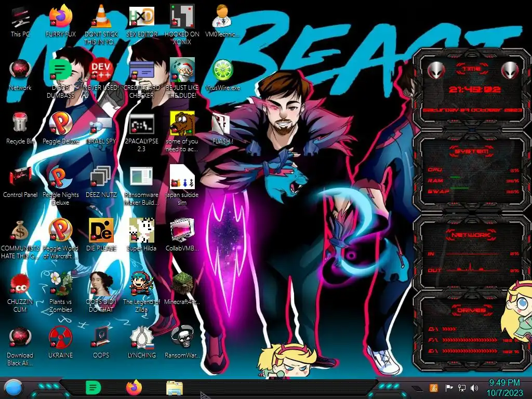Image resolution: width=532 pixels, height=399 pixels.
Task: Click the OUT network traffic graph
Action: (472, 268)
